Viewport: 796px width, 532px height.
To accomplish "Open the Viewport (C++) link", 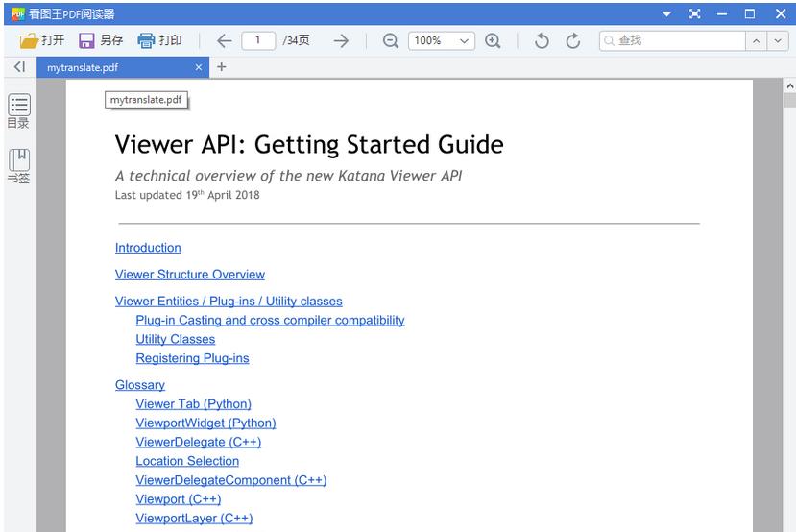I will coord(179,499).
